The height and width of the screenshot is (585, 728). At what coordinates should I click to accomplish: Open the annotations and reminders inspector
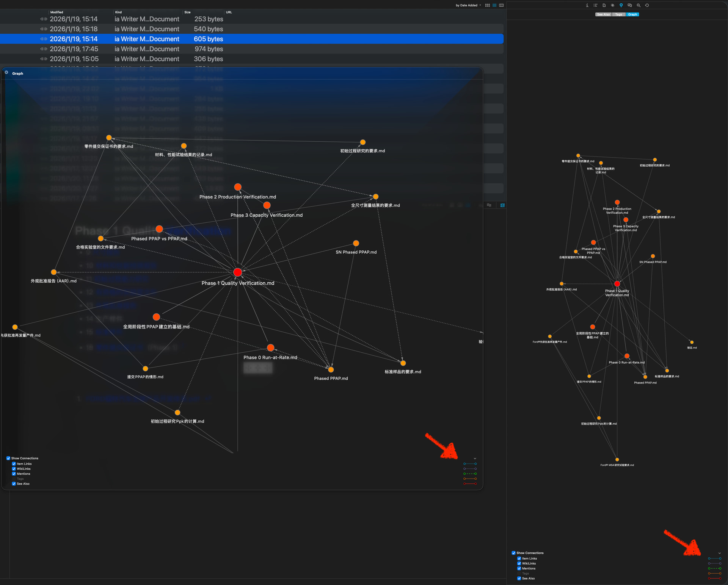pos(630,5)
